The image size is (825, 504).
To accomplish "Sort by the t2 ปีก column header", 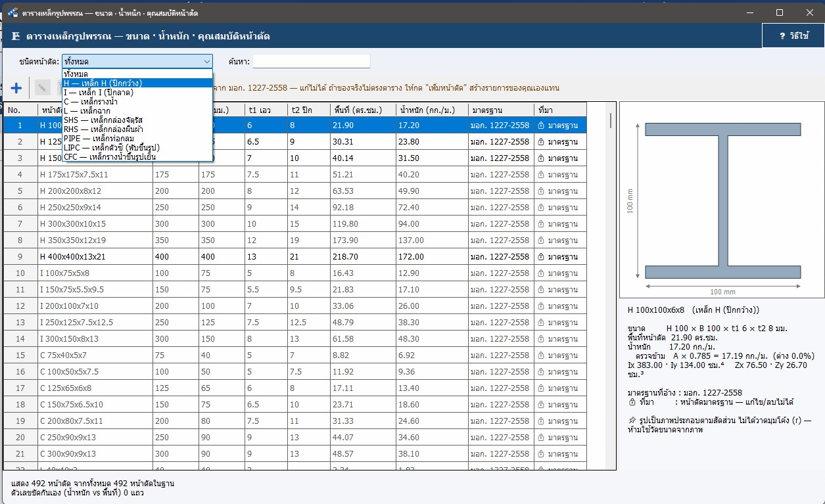I will coord(310,109).
